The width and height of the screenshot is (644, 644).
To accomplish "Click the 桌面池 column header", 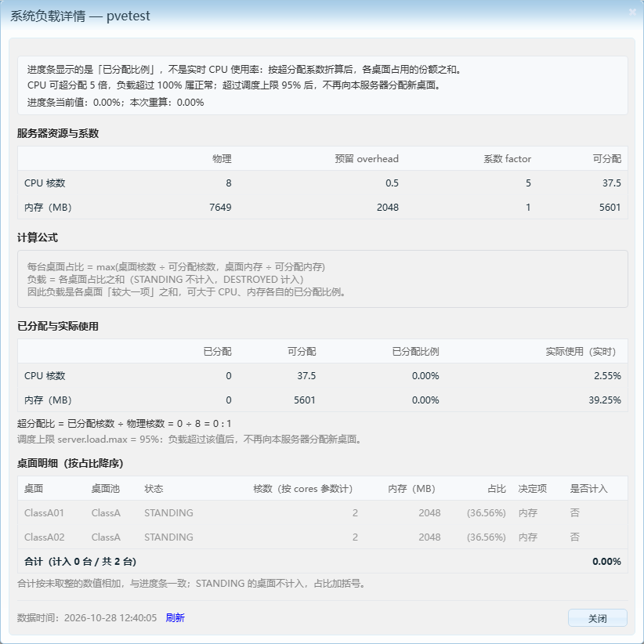I will pyautogui.click(x=106, y=488).
